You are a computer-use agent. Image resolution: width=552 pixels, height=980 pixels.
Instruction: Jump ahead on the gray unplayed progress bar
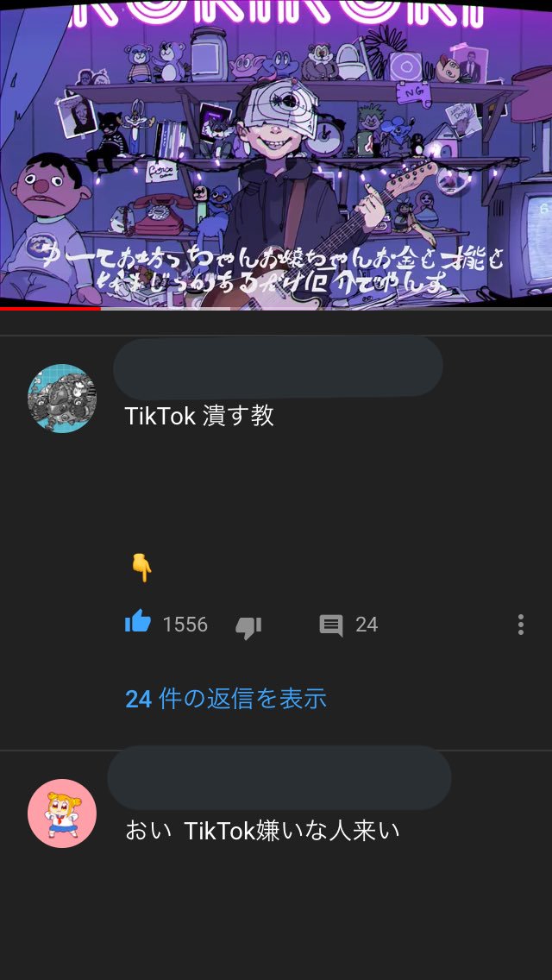tap(326, 309)
